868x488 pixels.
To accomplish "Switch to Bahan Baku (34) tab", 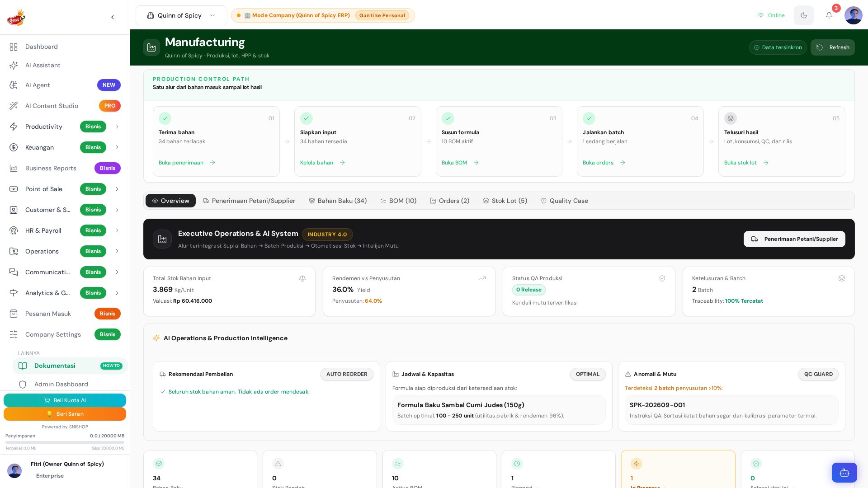I will (338, 201).
